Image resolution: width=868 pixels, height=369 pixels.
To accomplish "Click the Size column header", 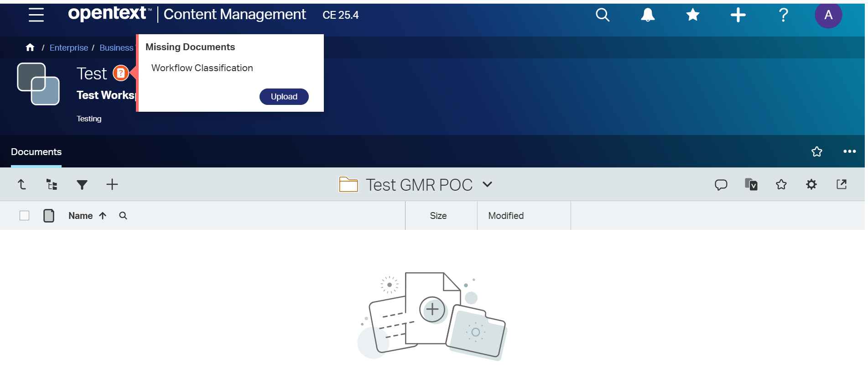I will 438,216.
